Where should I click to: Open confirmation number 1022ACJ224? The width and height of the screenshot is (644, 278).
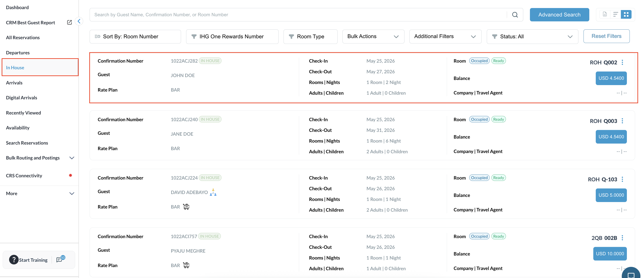[184, 178]
